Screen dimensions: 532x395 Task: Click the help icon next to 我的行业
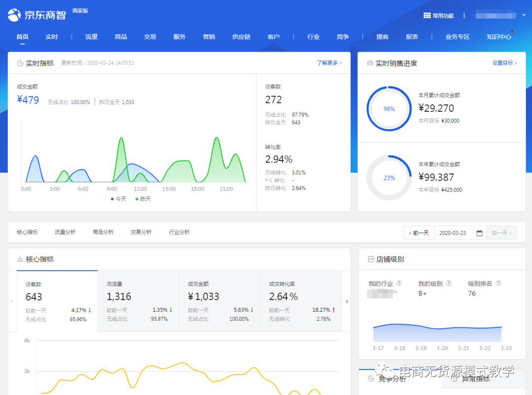pos(399,283)
